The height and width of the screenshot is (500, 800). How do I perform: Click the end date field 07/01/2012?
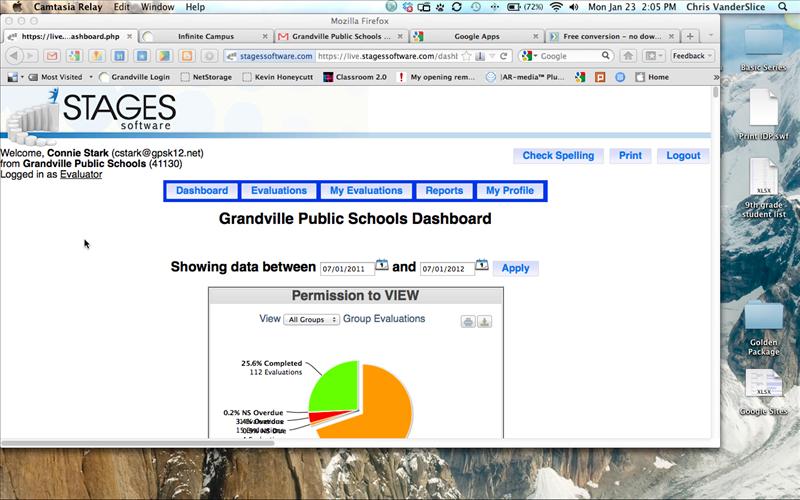(x=447, y=269)
